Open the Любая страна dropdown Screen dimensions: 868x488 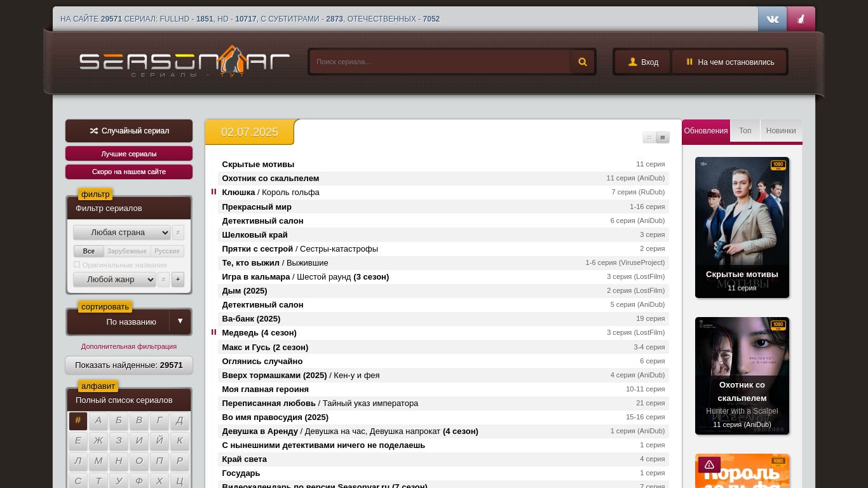click(x=122, y=233)
